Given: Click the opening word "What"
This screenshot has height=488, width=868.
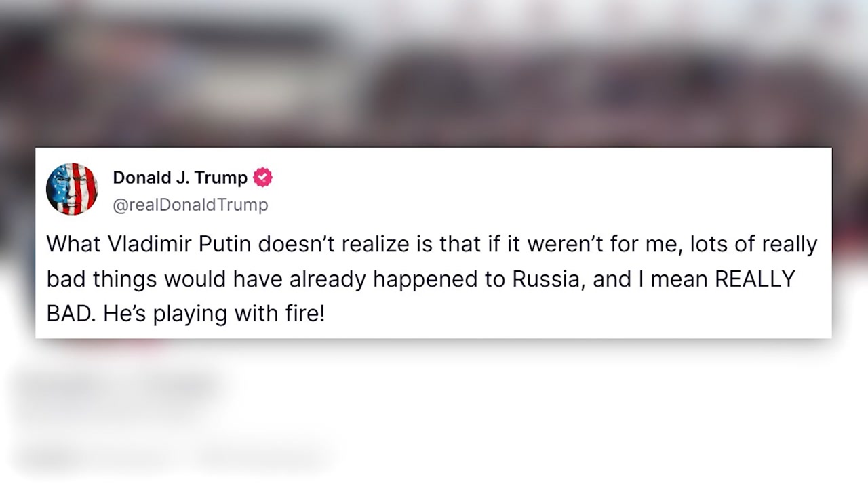Looking at the screenshot, I should coord(73,244).
